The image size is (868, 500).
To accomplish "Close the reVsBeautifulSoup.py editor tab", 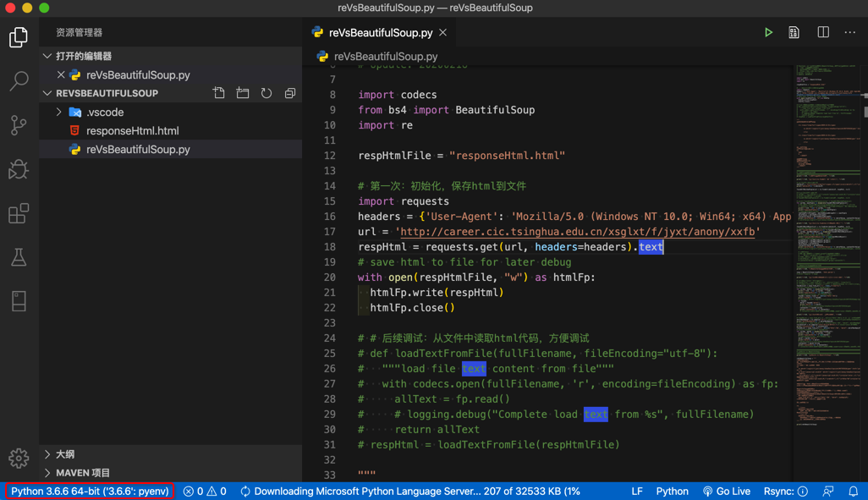I will pyautogui.click(x=442, y=33).
